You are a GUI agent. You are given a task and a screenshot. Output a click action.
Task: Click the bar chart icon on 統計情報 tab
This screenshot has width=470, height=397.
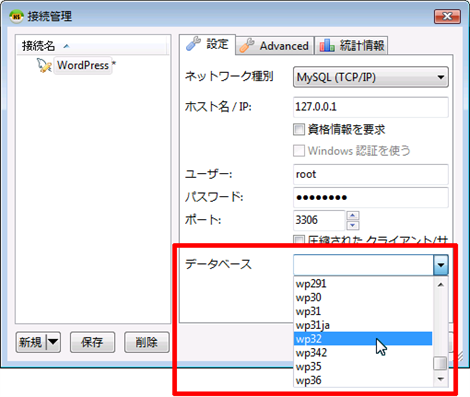tap(327, 45)
